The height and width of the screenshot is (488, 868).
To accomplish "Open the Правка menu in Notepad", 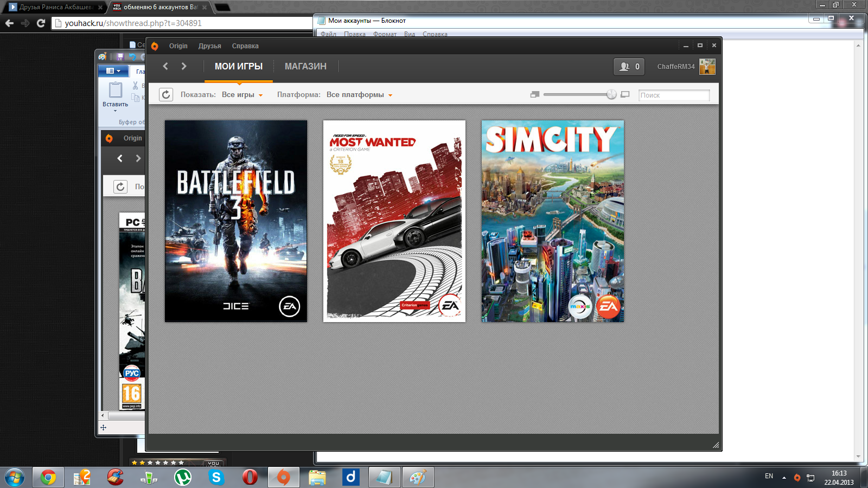I will pos(354,34).
